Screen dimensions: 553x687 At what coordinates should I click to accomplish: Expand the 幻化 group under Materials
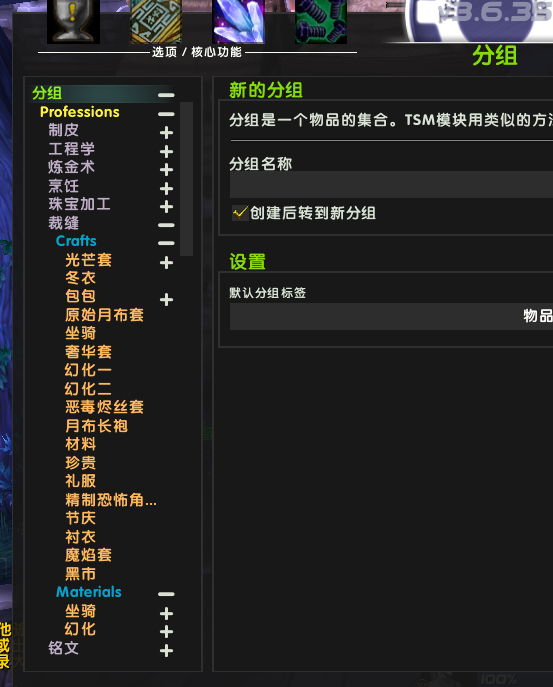(x=166, y=631)
